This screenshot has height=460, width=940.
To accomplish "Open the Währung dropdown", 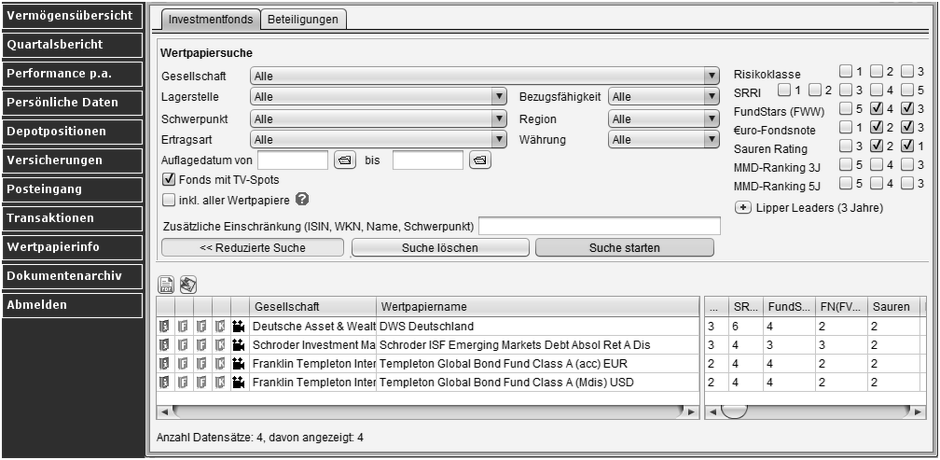I will (x=712, y=140).
